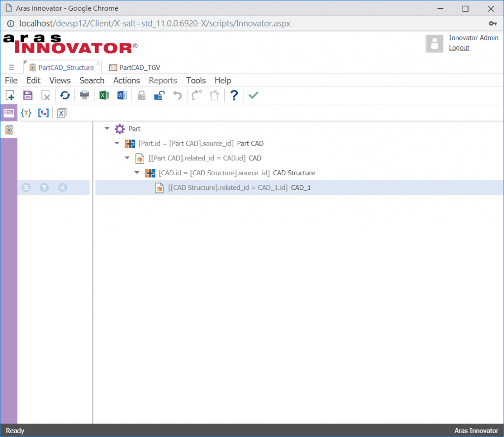
Task: Collapse the Part root node
Action: (107, 128)
